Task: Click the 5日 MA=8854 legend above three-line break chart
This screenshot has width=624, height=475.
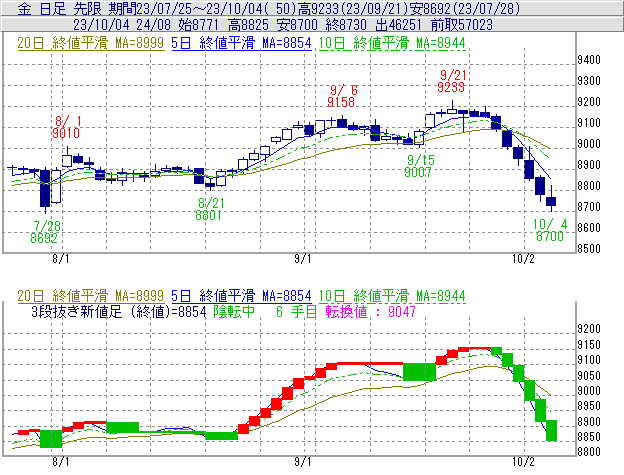Action: 241,296
